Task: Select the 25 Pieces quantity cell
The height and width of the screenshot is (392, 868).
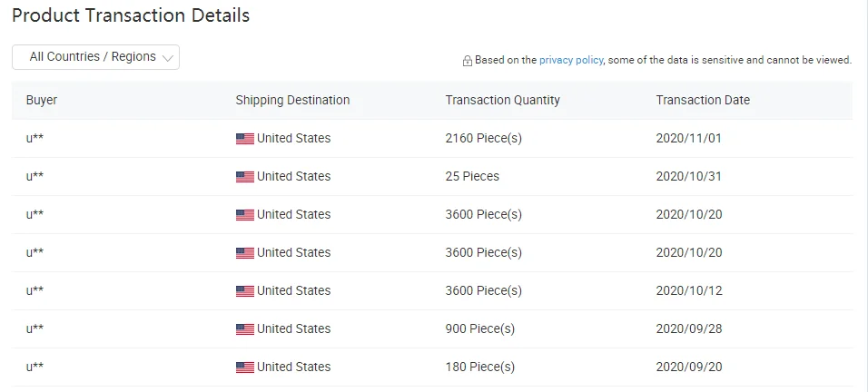Action: click(x=472, y=176)
